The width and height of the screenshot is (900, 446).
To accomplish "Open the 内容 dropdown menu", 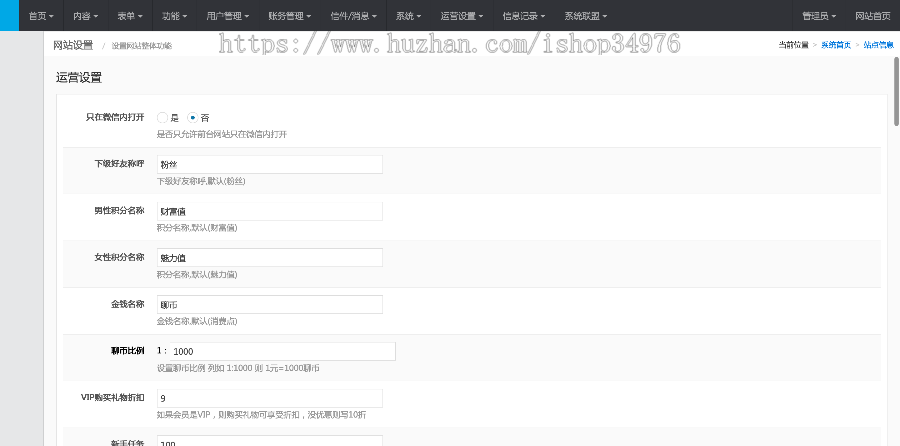I will coord(86,16).
